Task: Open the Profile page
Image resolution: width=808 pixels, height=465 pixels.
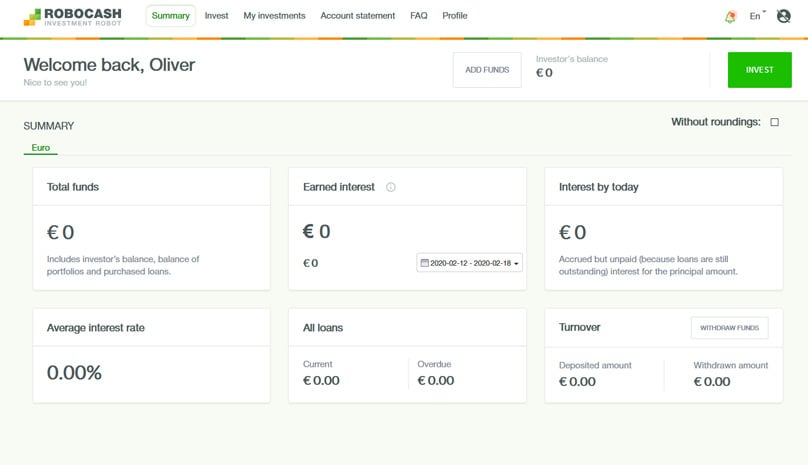Action: (x=454, y=16)
